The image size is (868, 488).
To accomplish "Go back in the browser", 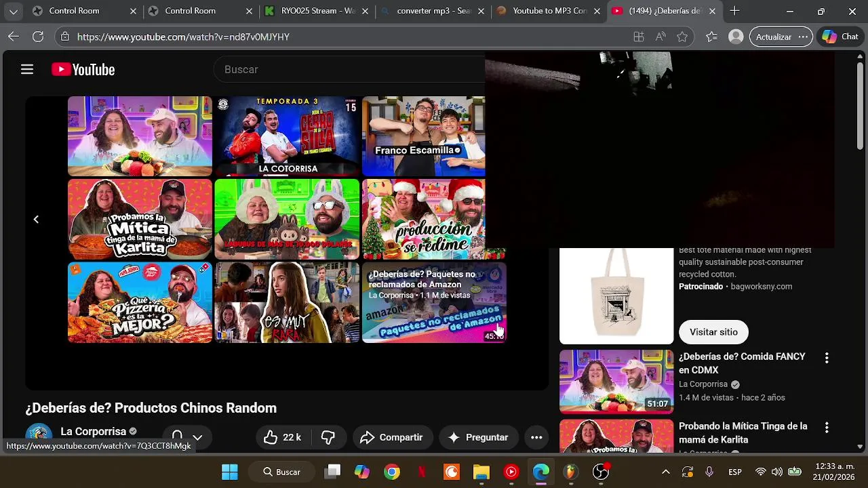I will [14, 37].
